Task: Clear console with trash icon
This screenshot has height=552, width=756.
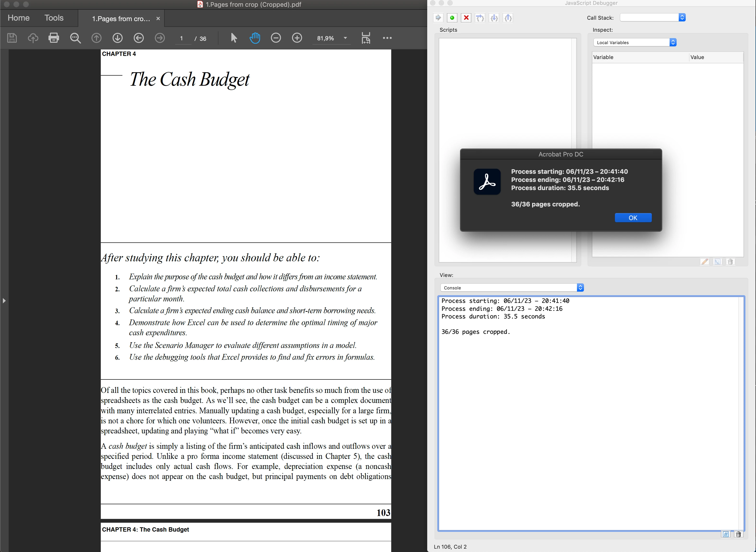Action: click(738, 534)
